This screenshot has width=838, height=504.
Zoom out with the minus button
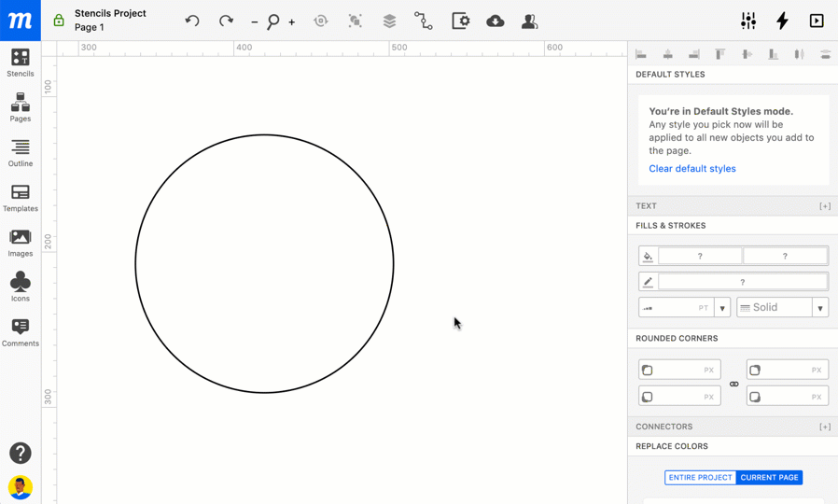pos(255,21)
